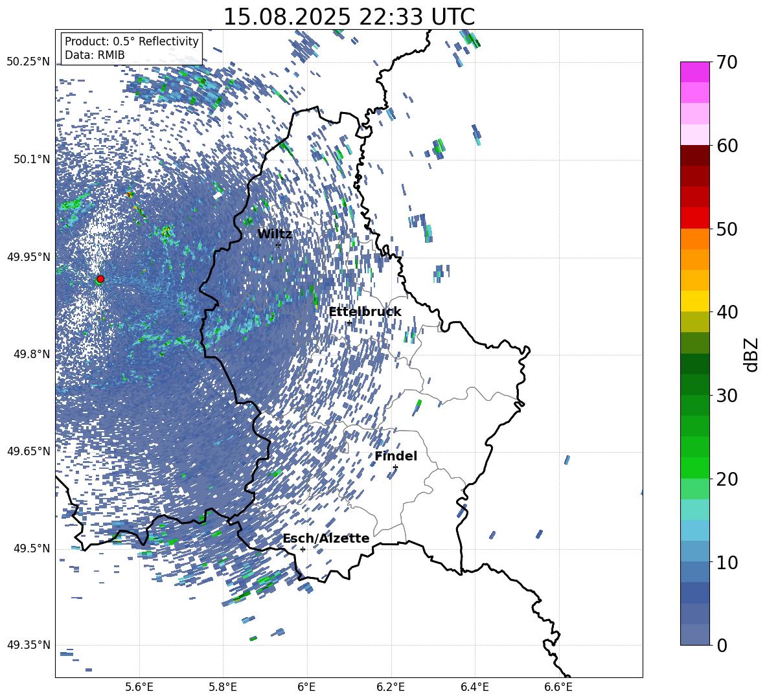767x700 pixels.
Task: Click the 49.35°N latitude label
Action: (x=29, y=645)
